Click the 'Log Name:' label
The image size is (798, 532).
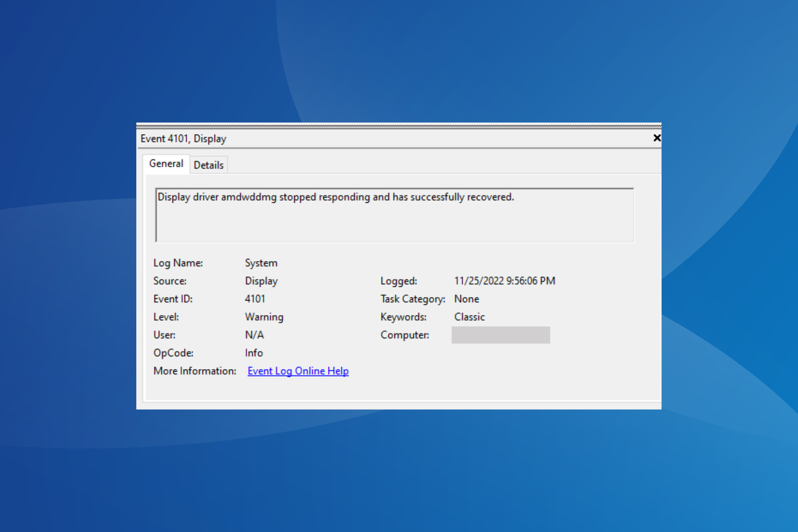pos(178,263)
